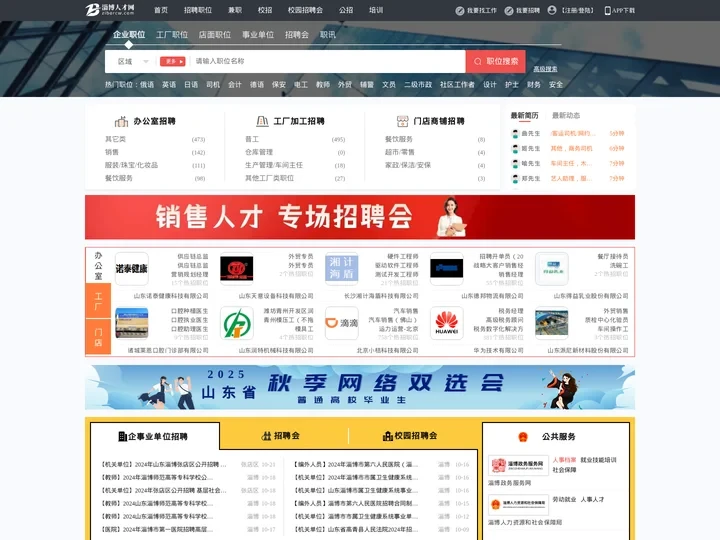Open the HUAWEI company logo
This screenshot has height=540, width=720.
coord(447,323)
